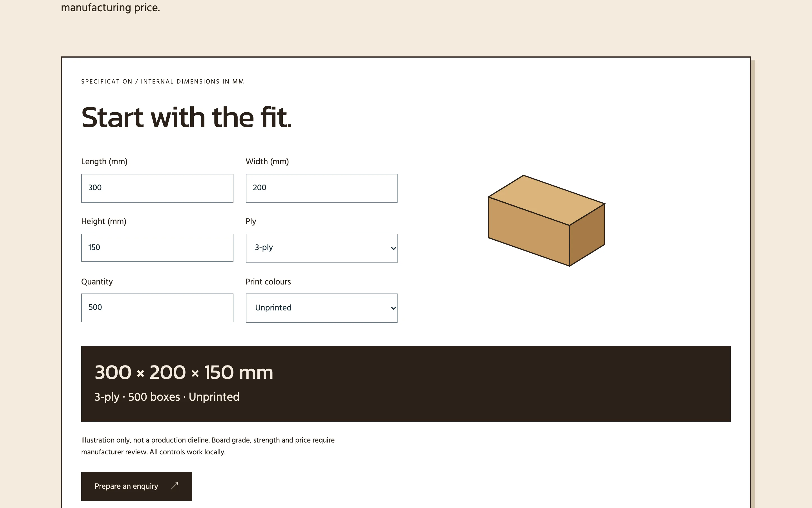Click the "Specification / Internal dimensions in mm" caption
Screen dimensions: 812x508
(x=163, y=82)
